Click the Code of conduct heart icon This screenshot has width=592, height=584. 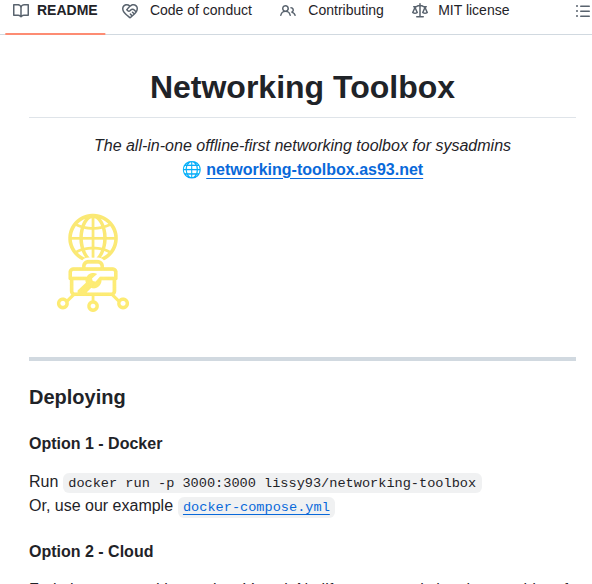(130, 11)
